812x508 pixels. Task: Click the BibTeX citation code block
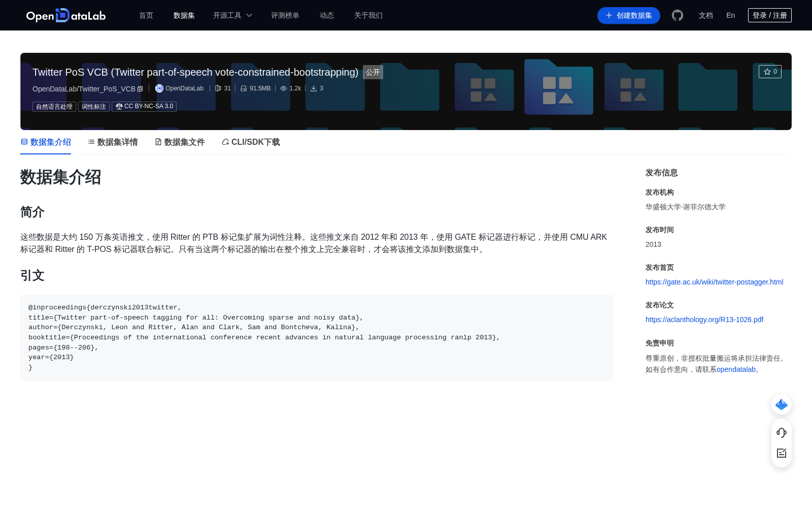pos(317,338)
